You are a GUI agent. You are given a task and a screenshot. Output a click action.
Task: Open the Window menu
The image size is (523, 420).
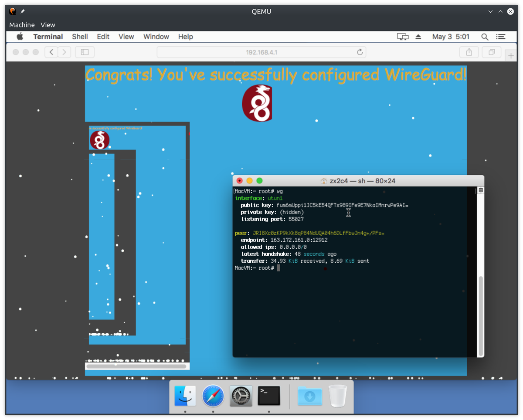pos(156,37)
